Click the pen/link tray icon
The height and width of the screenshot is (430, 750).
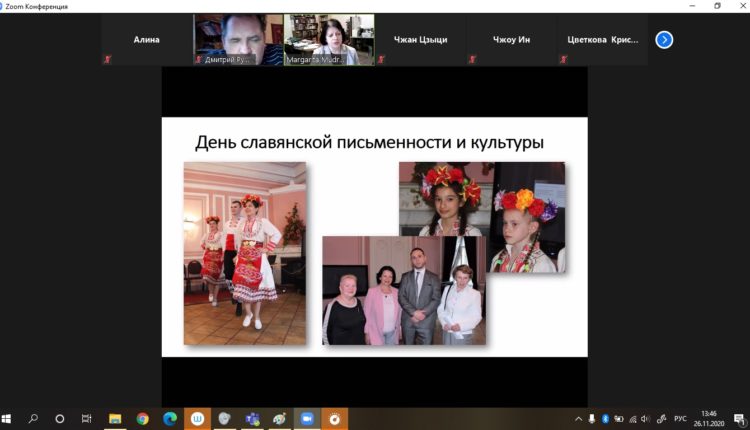click(x=662, y=419)
